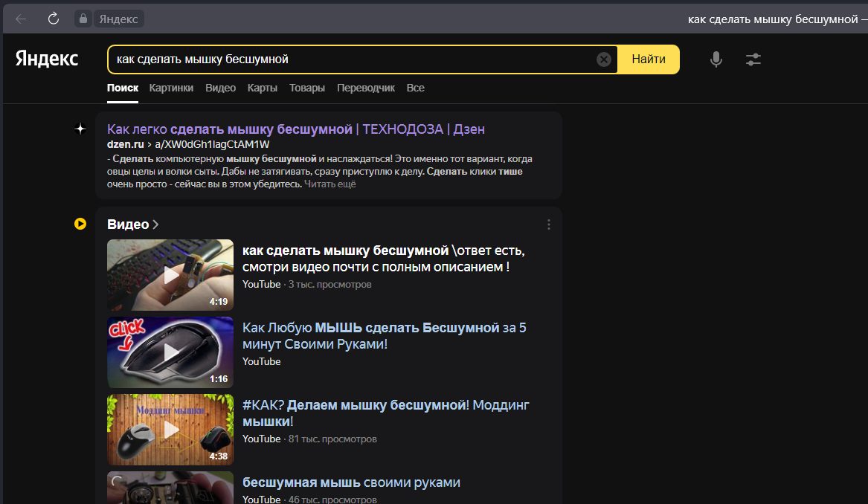The height and width of the screenshot is (504, 868).
Task: Click YouTube source under the 5 минут video
Action: click(x=261, y=362)
